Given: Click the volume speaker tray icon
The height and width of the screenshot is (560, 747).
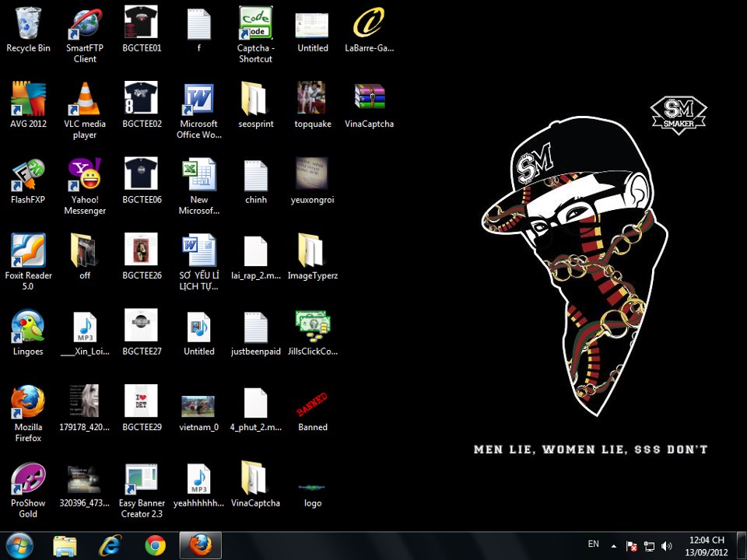Looking at the screenshot, I should point(666,546).
